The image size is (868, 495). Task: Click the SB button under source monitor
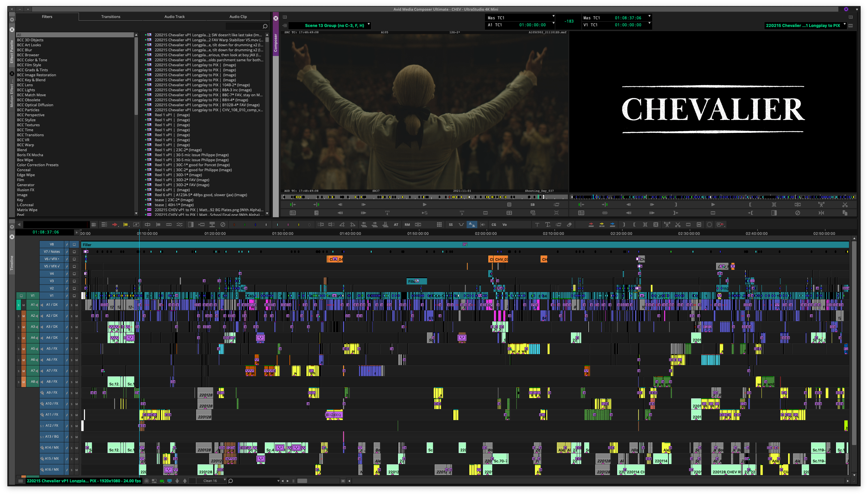pyautogui.click(x=533, y=204)
